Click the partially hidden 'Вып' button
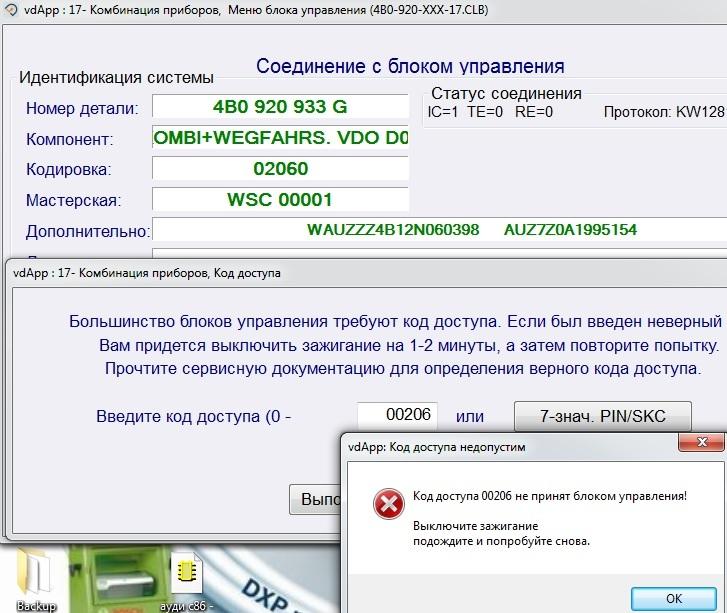This screenshot has width=727, height=613. pyautogui.click(x=315, y=499)
